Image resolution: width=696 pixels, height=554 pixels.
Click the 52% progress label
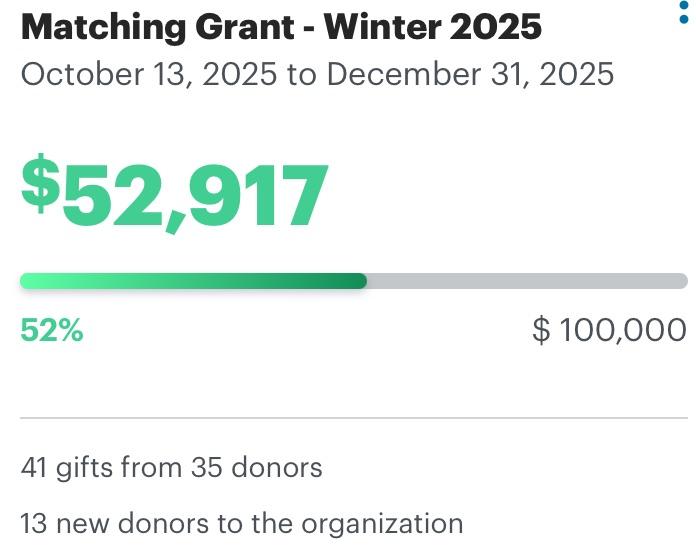[52, 330]
